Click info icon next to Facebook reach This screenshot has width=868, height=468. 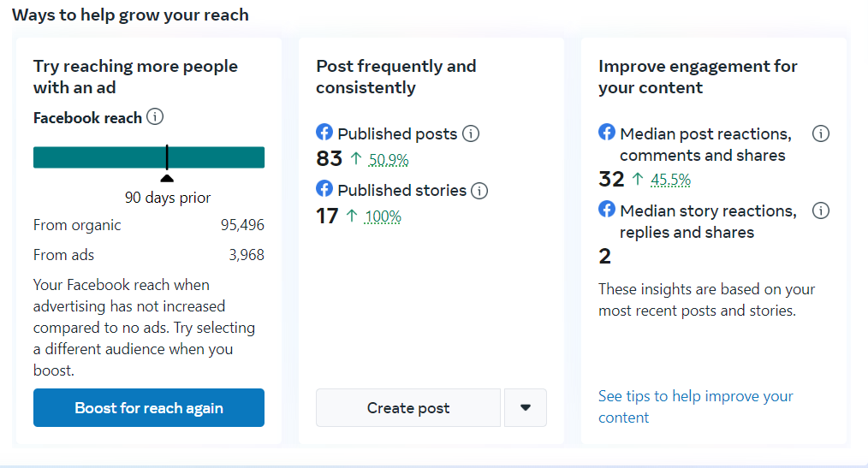155,117
